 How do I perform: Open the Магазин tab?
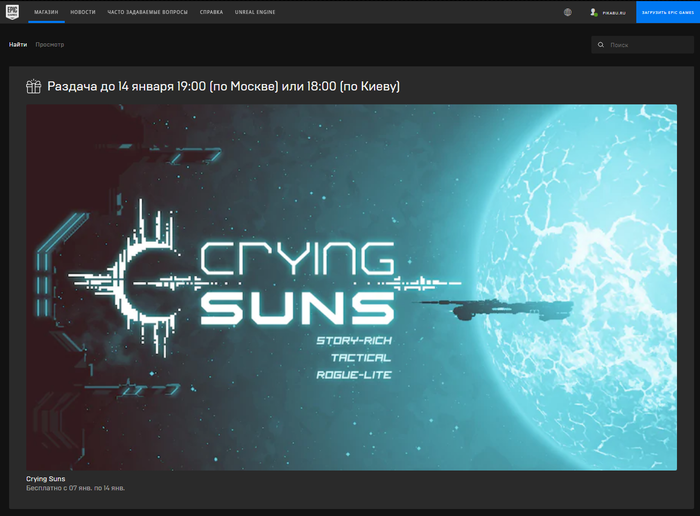point(46,12)
